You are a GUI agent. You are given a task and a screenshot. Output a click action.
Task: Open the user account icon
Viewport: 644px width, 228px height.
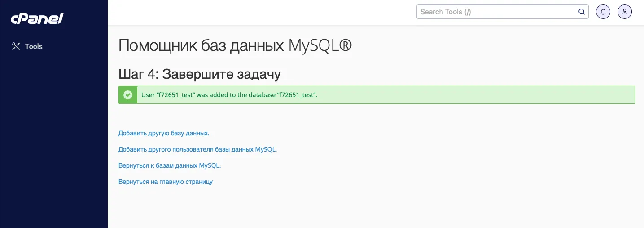click(625, 12)
